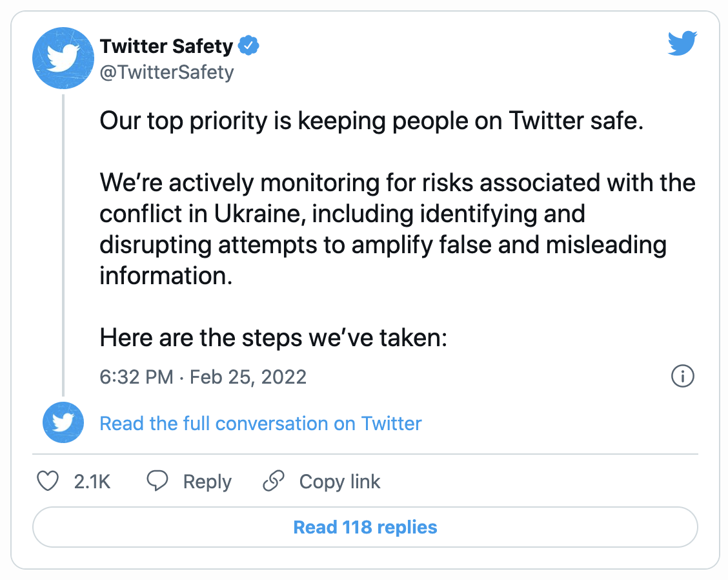The image size is (728, 580).
Task: Click the chain link copy icon
Action: coord(274,481)
